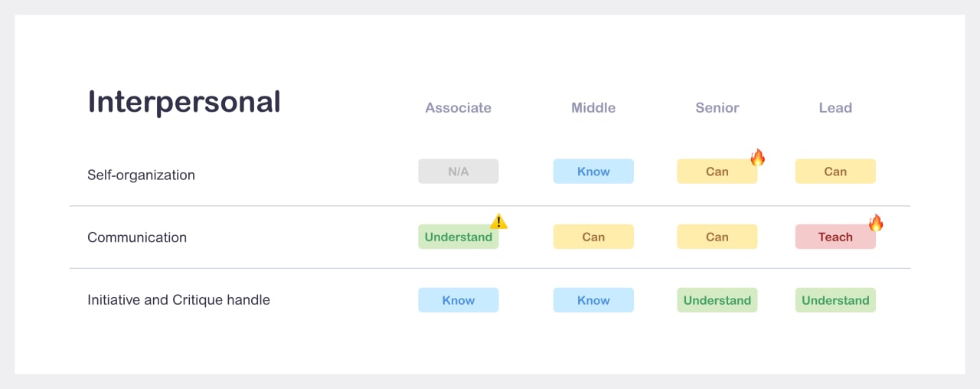Screen dimensions: 980x389
Task: Click the Can badge for Senior Communication
Action: point(717,237)
